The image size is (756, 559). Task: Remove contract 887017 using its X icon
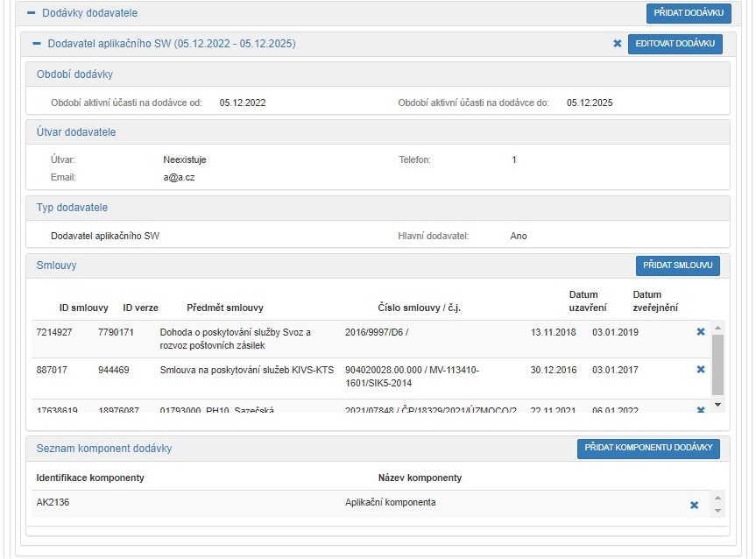point(700,370)
